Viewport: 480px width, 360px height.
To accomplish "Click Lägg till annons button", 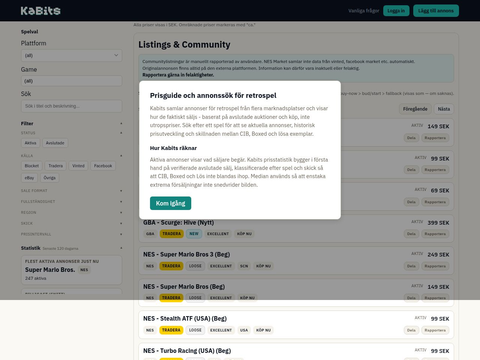I will pyautogui.click(x=436, y=11).
